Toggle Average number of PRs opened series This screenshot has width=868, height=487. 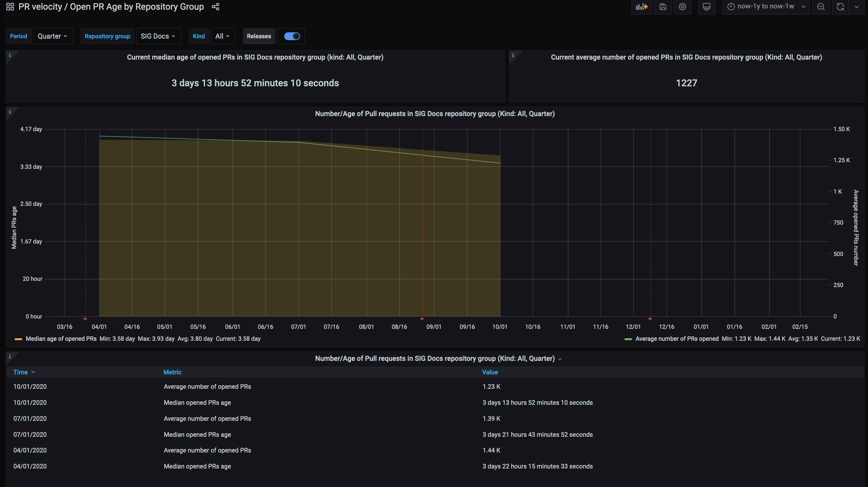pos(677,339)
